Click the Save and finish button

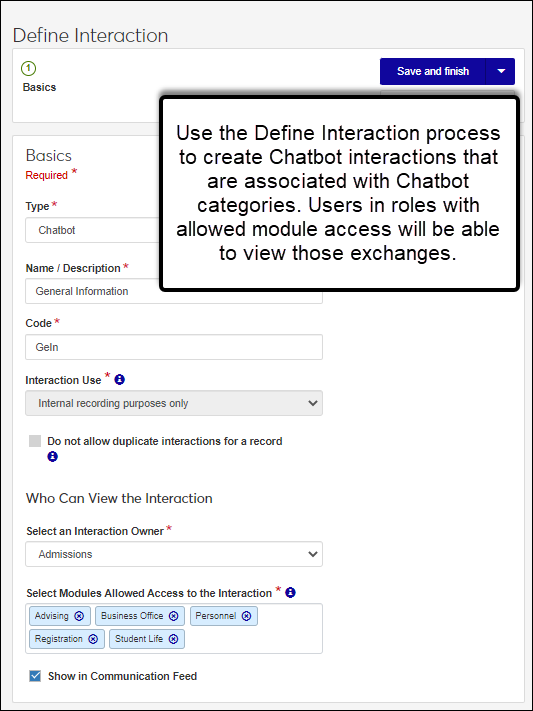[x=433, y=71]
